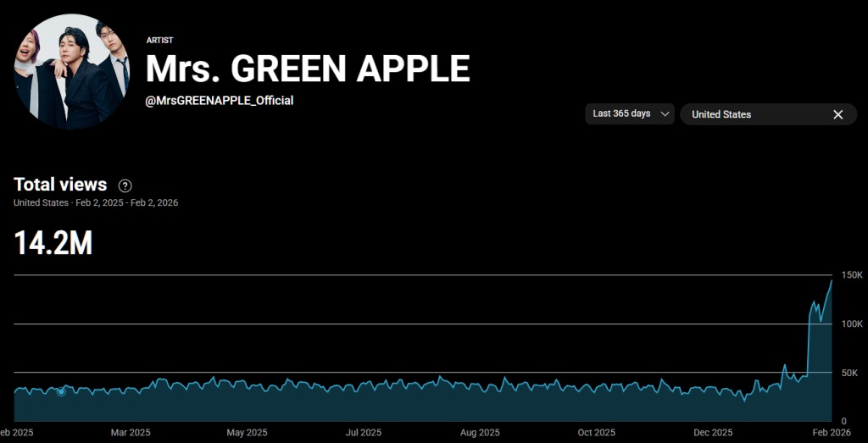
Task: Click the May 2025 axis label
Action: point(248,433)
